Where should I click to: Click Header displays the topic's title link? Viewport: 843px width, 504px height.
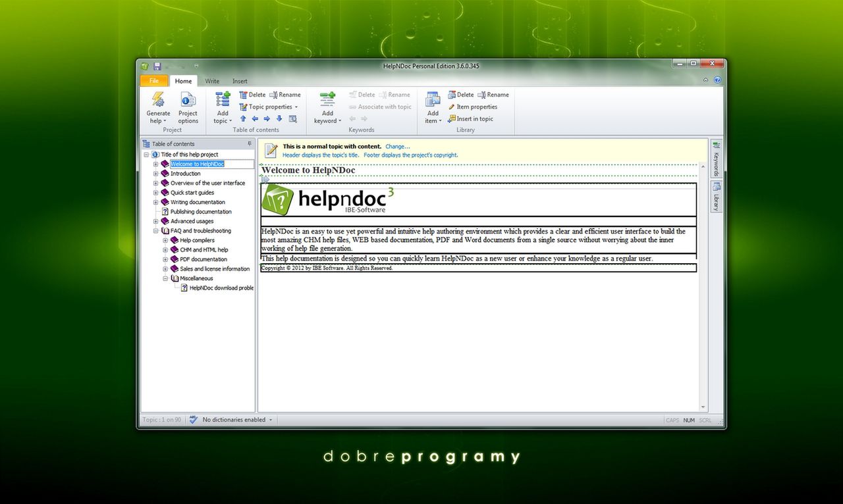(321, 155)
